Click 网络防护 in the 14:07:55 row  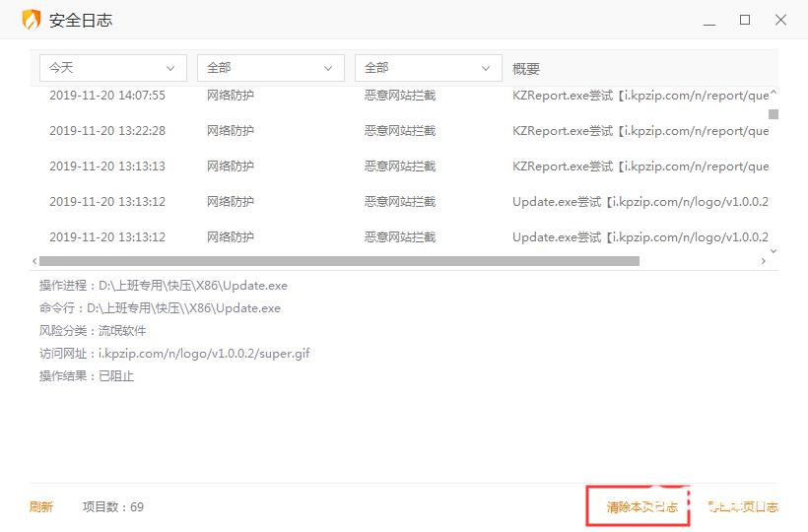pyautogui.click(x=231, y=96)
